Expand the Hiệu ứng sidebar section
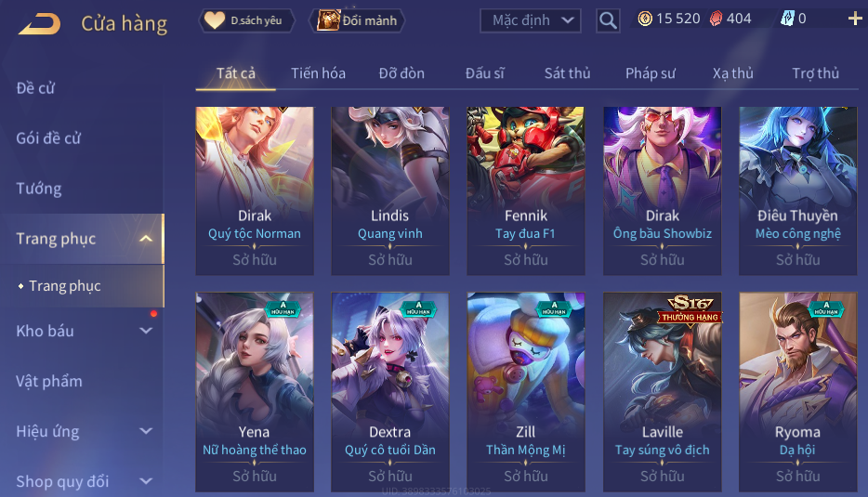Image resolution: width=868 pixels, height=497 pixels. (146, 431)
